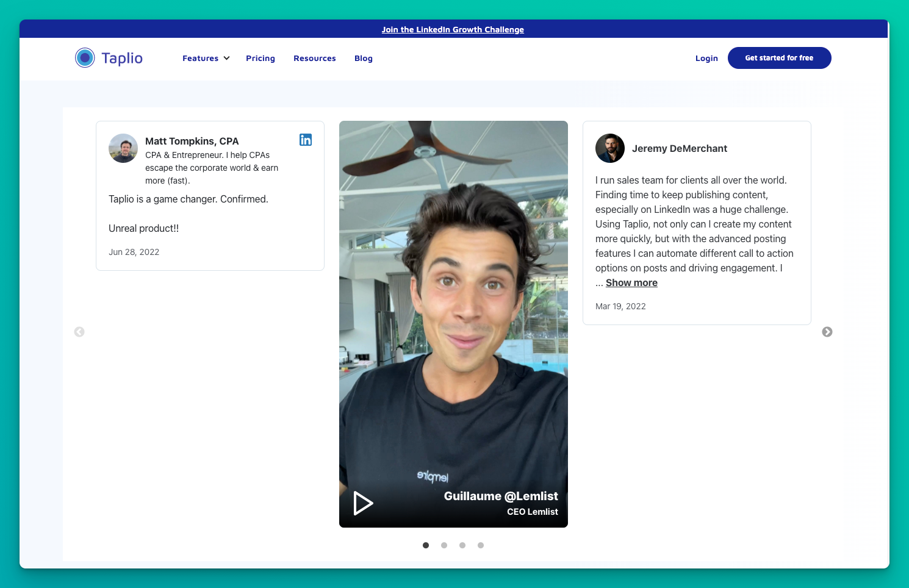The height and width of the screenshot is (588, 909).
Task: Open LinkedIn icon on Matt Tompkins card
Action: point(306,140)
